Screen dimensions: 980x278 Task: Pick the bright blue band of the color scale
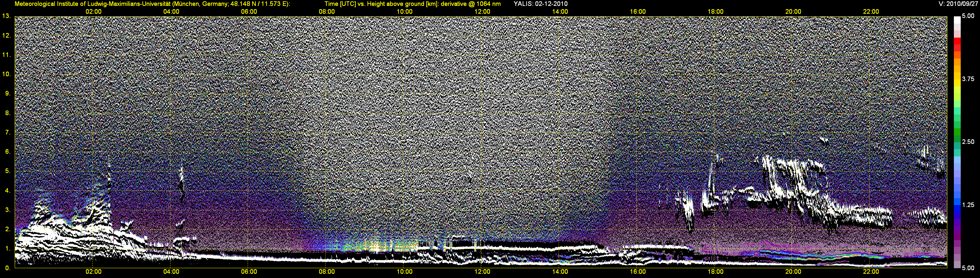957,202
